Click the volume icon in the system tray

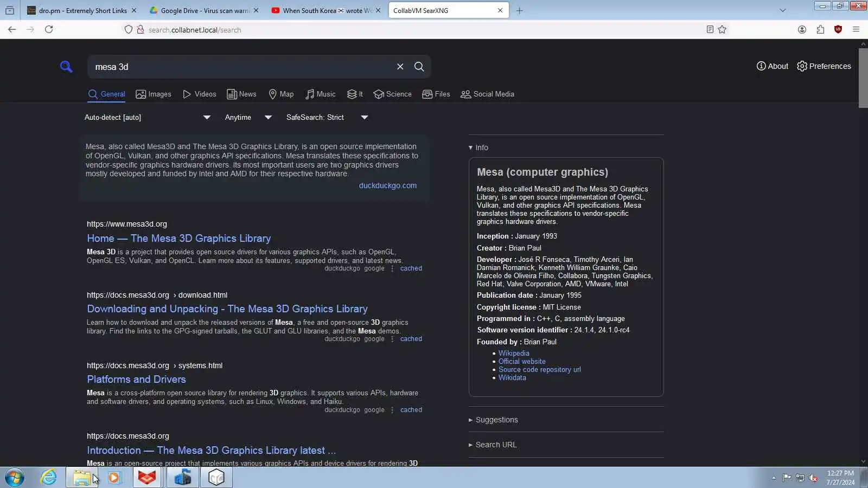tap(813, 478)
